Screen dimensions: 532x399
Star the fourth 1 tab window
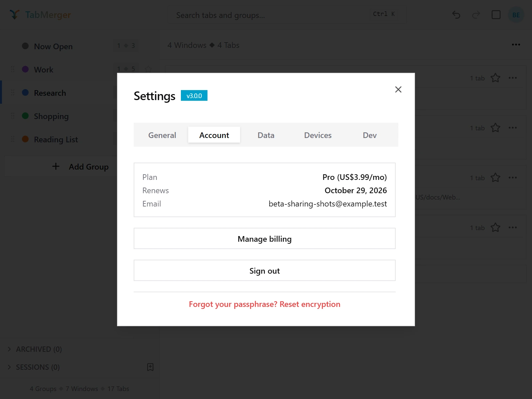(x=495, y=227)
